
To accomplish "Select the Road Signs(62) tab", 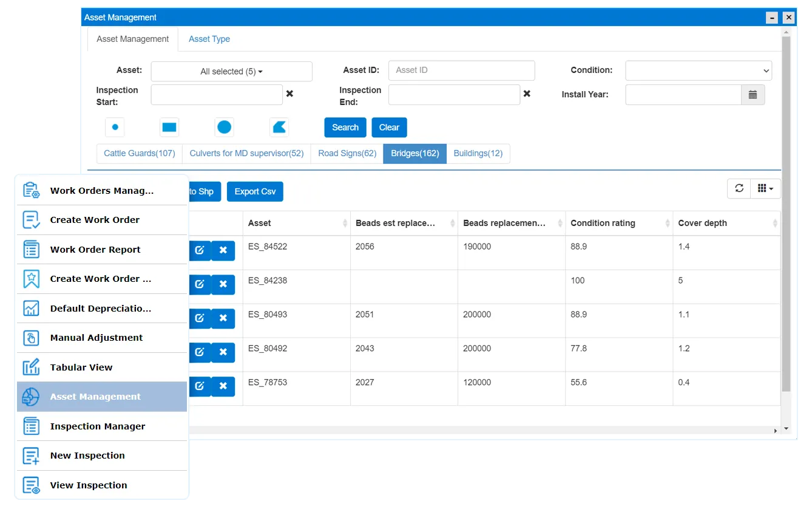I will click(347, 154).
